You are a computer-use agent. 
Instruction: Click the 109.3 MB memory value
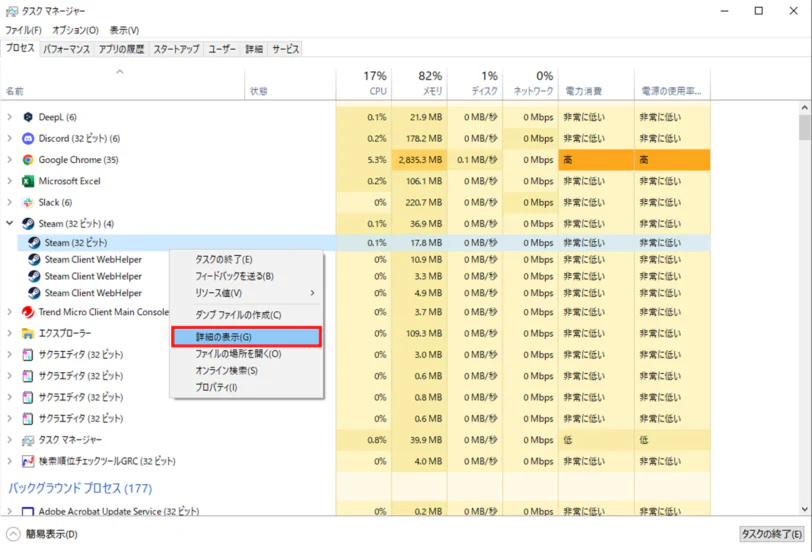click(x=424, y=333)
